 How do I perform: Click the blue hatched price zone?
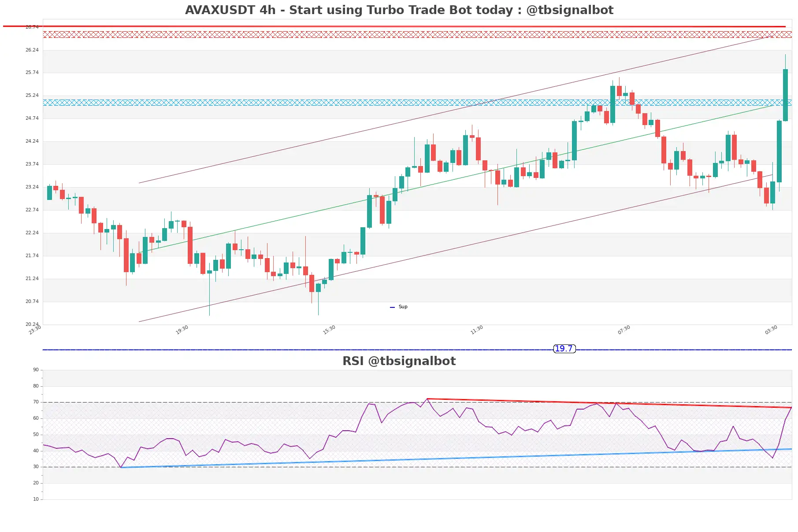pyautogui.click(x=417, y=103)
